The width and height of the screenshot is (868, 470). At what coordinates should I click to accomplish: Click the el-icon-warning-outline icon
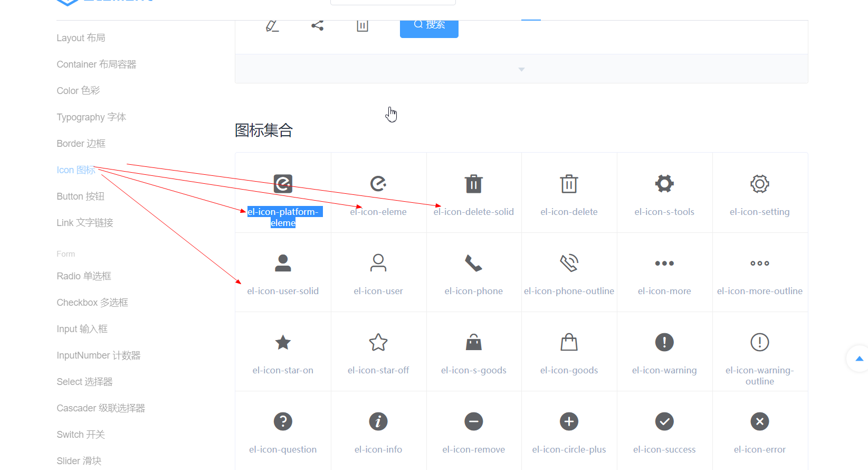760,342
